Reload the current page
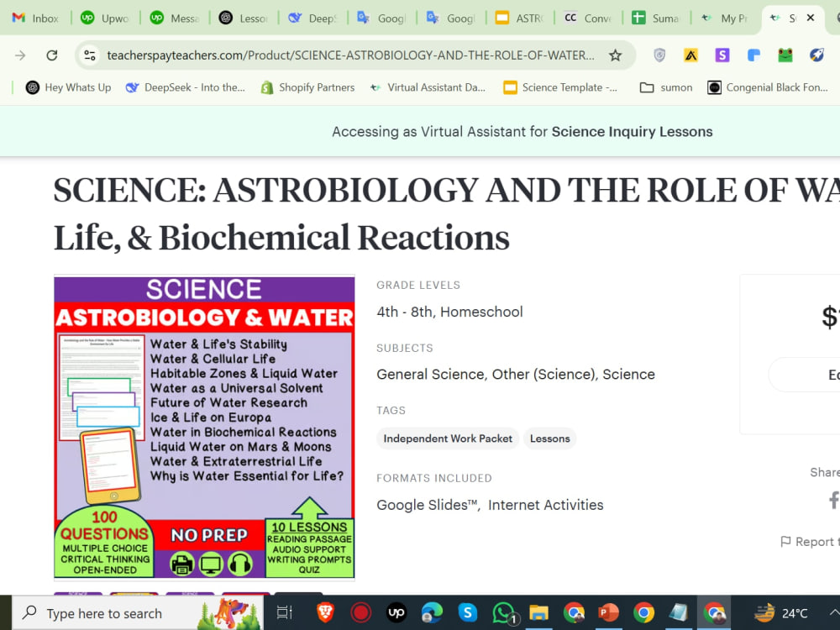The height and width of the screenshot is (630, 840). 51,55
